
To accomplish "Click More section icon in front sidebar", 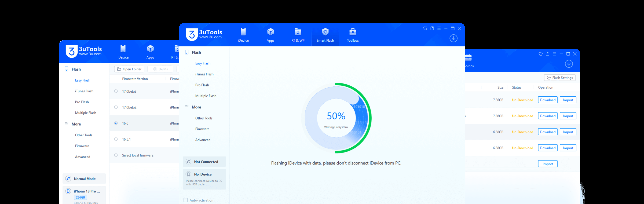I will (x=187, y=107).
